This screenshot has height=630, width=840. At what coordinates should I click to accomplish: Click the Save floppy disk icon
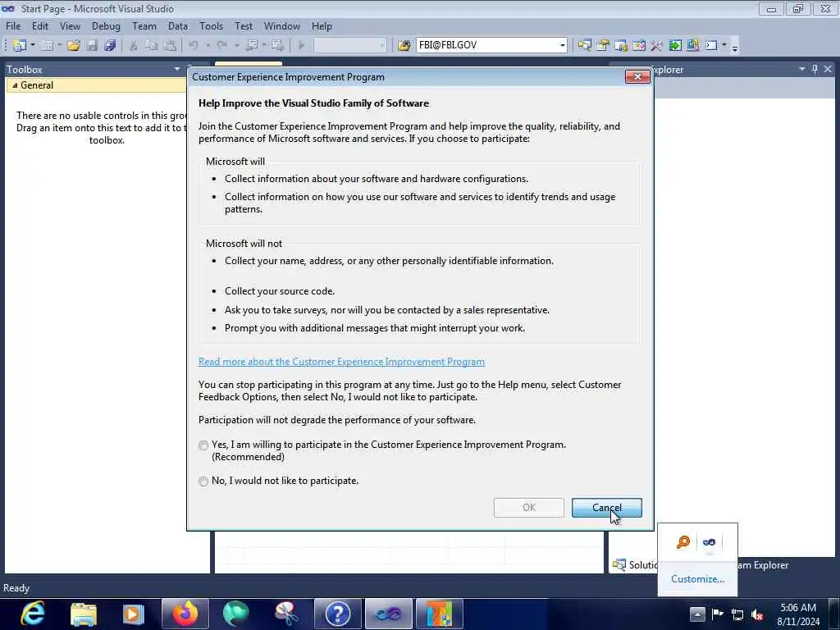(92, 46)
